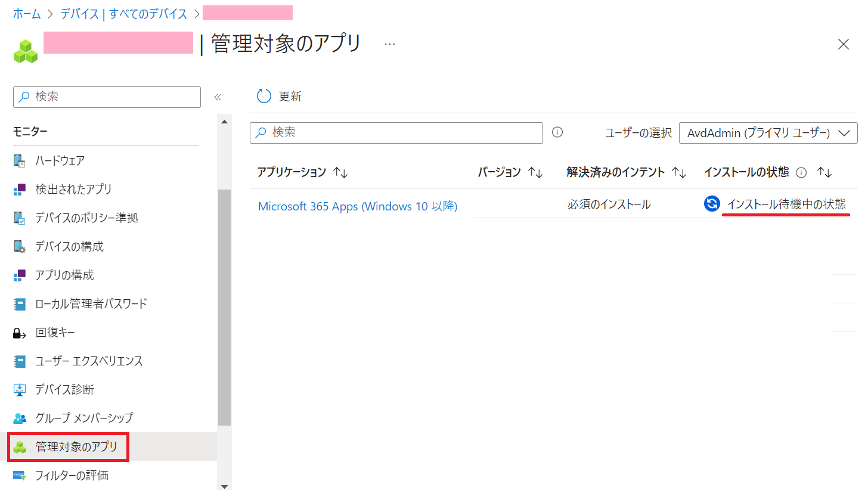Click the フィルターの評価 icon

coord(20,476)
